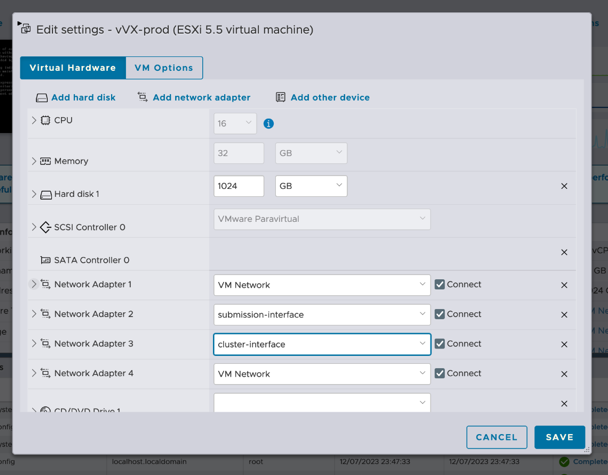The height and width of the screenshot is (475, 608).
Task: Expand the Network Adapter 4 row
Action: point(34,373)
